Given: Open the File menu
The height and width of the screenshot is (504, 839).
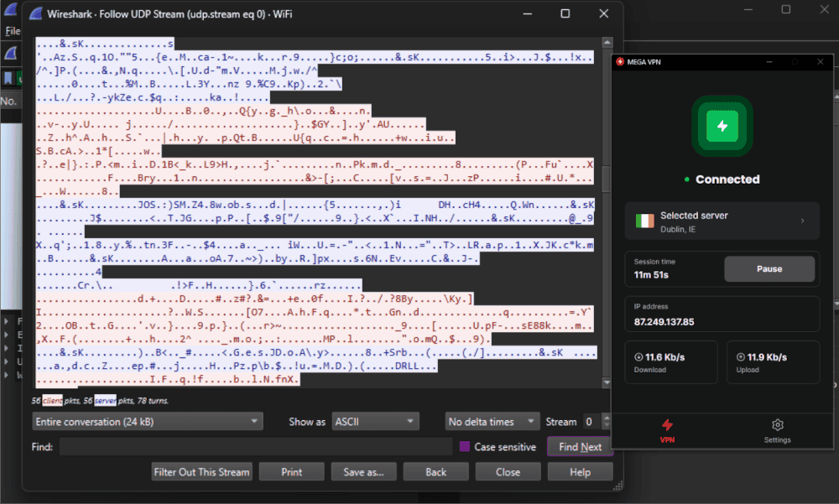Looking at the screenshot, I should pyautogui.click(x=13, y=32).
